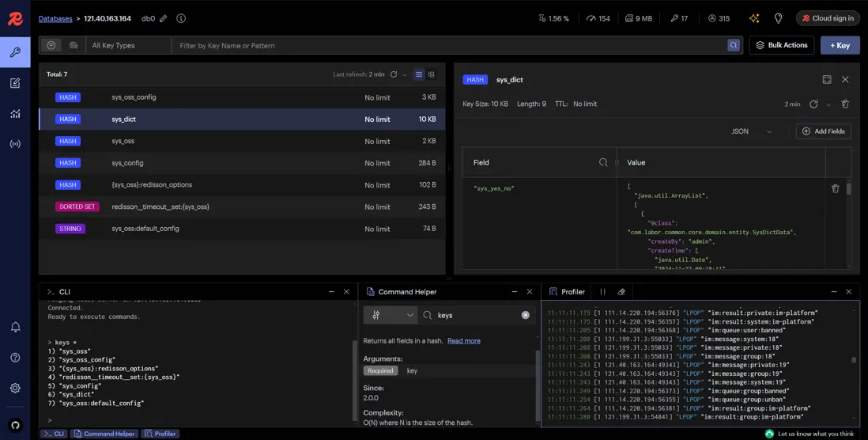Screen dimensions: 868x440
Task: Select the Command Helper bottom tab
Action: (x=104, y=434)
